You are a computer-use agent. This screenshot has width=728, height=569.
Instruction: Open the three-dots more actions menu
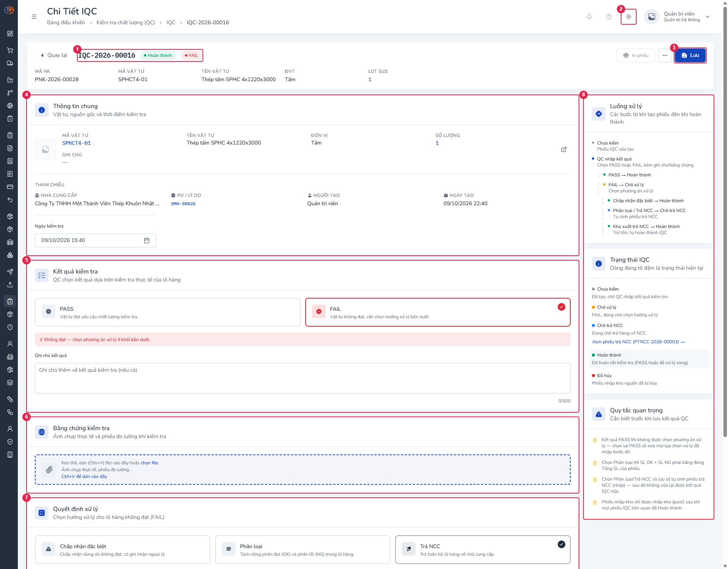[665, 55]
